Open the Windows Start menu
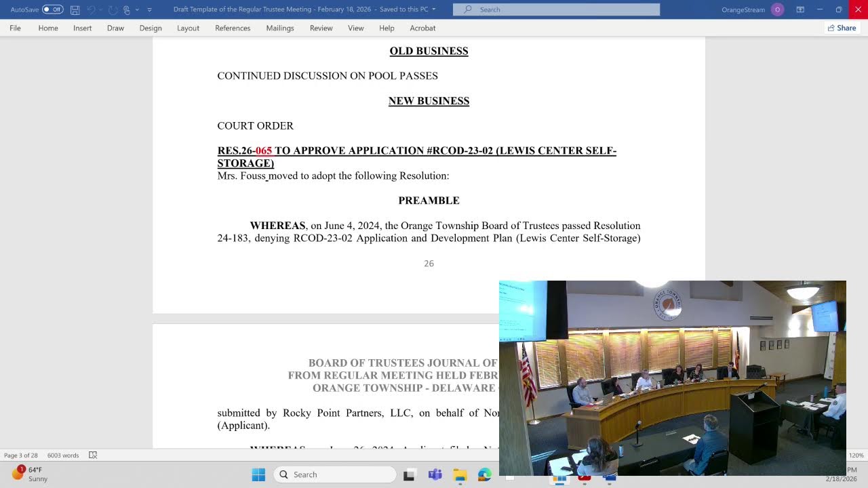This screenshot has width=868, height=488. click(x=258, y=474)
